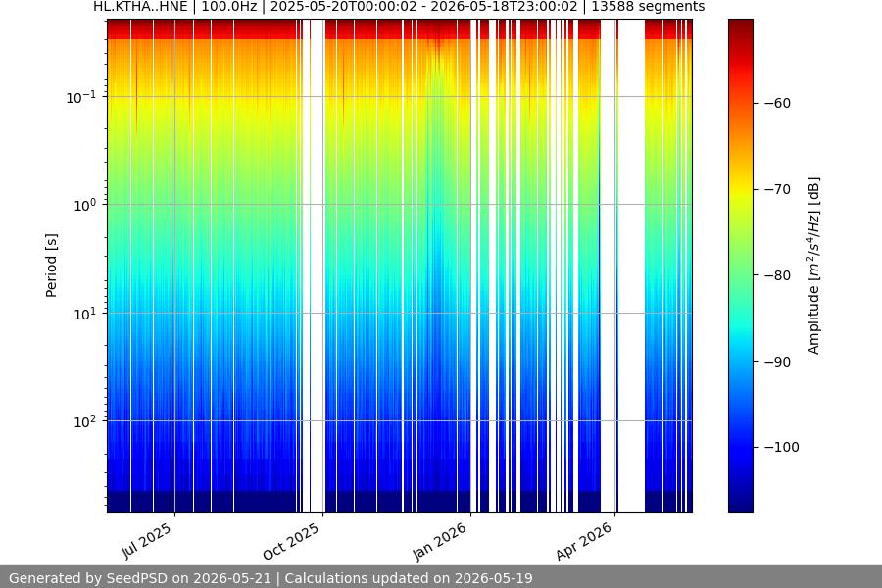882x588 pixels.
Task: Click the 'Generated by SeedPSD' footer text
Action: click(270, 578)
